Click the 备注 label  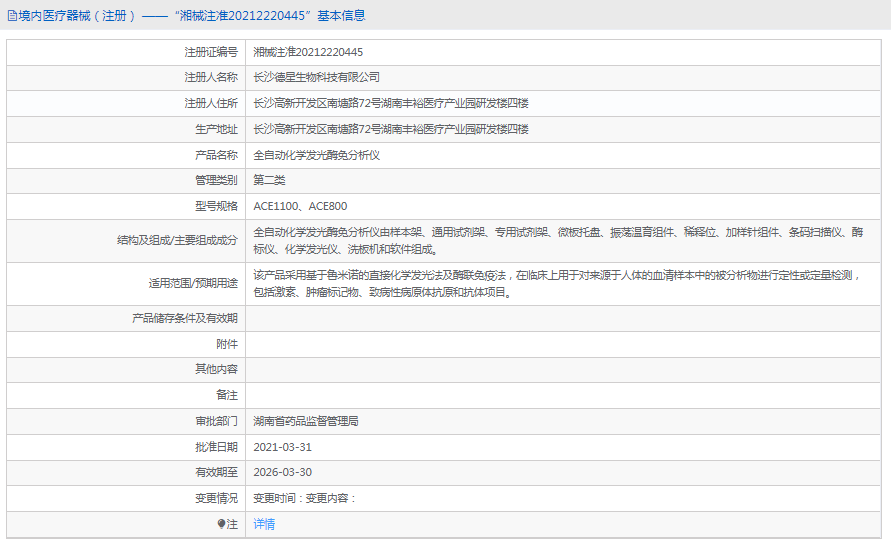[227, 395]
